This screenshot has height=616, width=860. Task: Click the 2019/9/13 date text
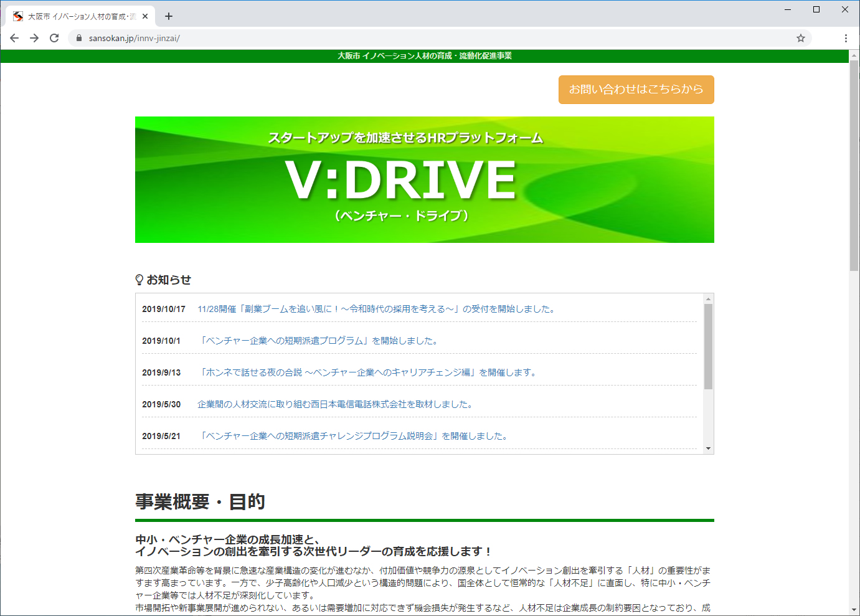161,372
